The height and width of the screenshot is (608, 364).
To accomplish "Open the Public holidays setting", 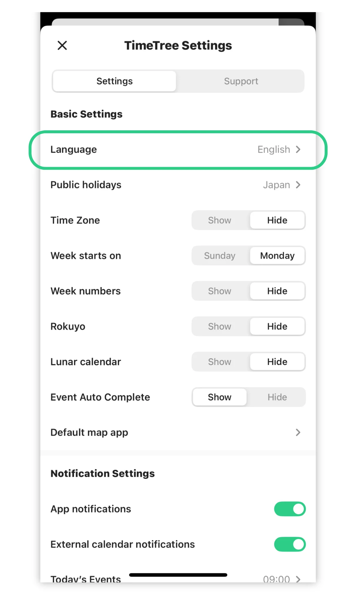I will [x=178, y=185].
